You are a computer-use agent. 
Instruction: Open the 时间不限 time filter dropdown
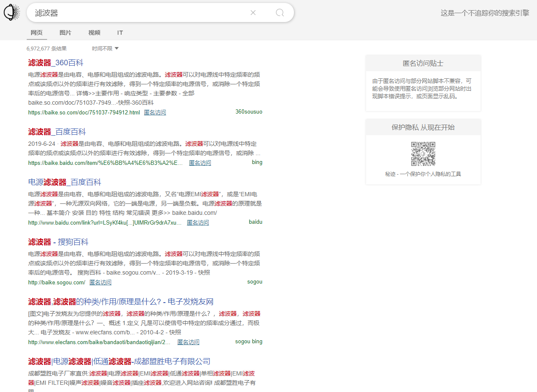105,49
